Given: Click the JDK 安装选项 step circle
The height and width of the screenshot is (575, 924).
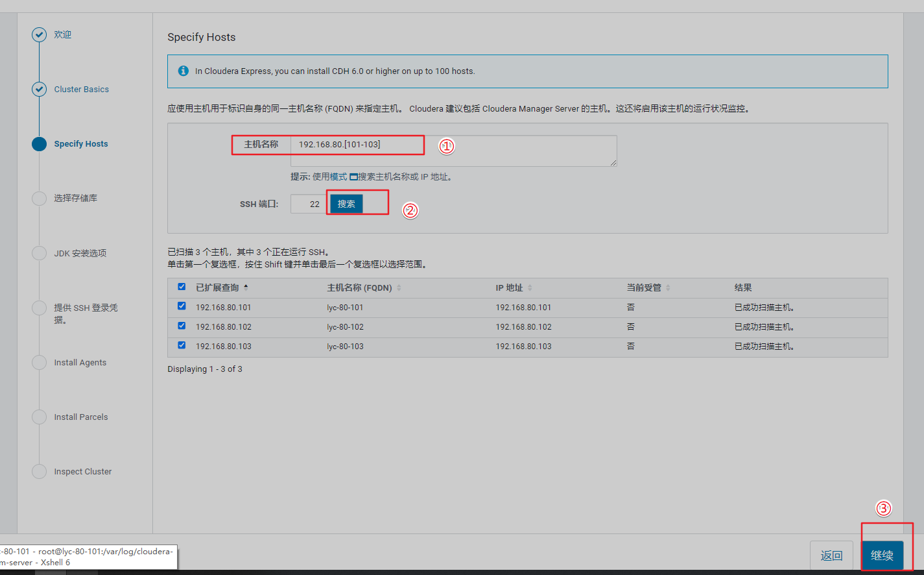Looking at the screenshot, I should point(40,253).
